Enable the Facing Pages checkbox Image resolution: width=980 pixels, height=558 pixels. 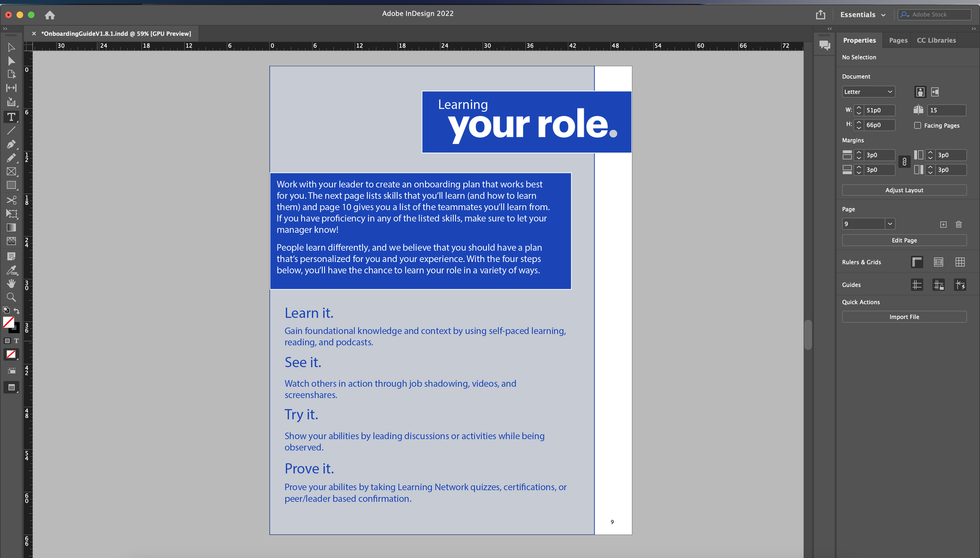tap(917, 125)
